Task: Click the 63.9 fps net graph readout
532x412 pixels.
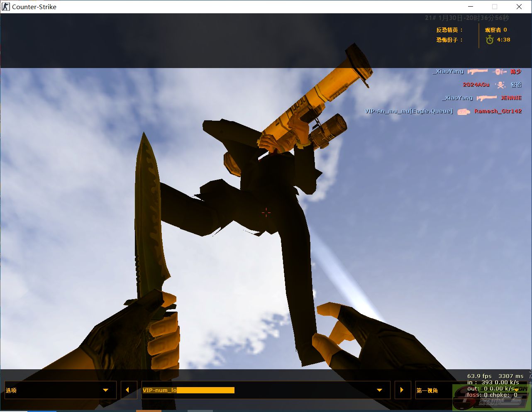Action: coord(480,376)
